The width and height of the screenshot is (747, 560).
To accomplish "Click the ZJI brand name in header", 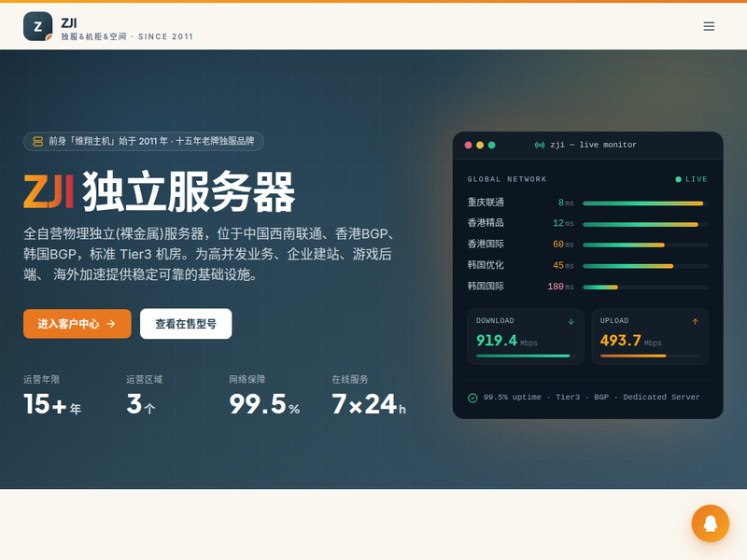I will (x=69, y=22).
